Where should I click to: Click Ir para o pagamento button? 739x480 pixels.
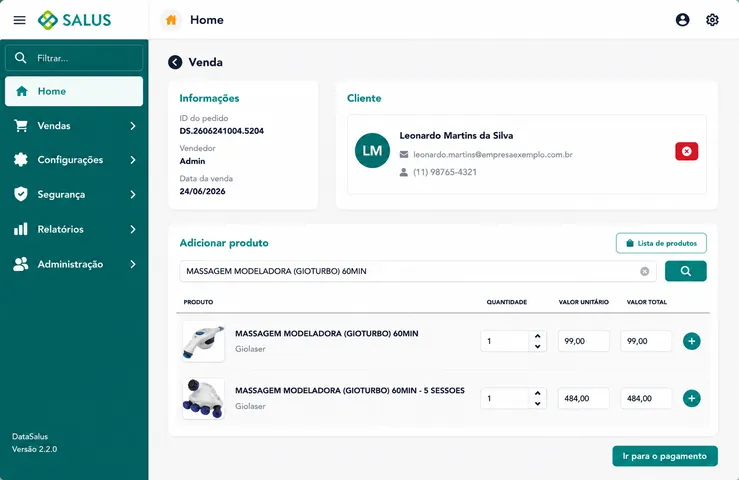point(665,456)
